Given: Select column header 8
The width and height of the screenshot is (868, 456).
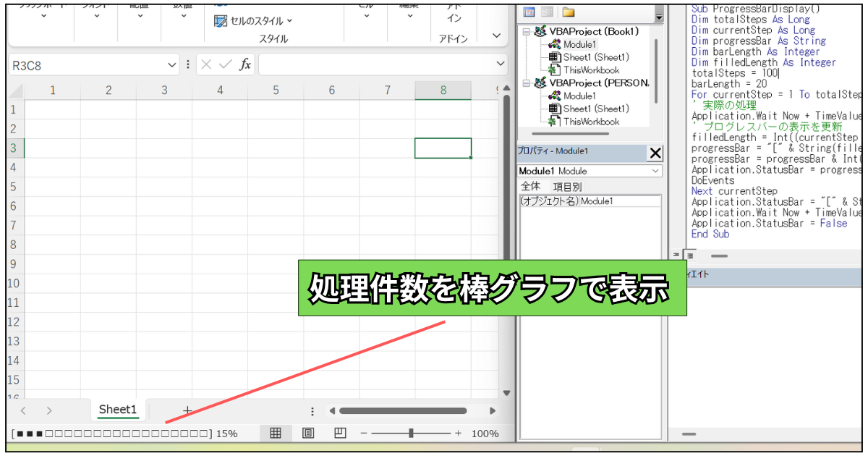Looking at the screenshot, I should click(443, 90).
